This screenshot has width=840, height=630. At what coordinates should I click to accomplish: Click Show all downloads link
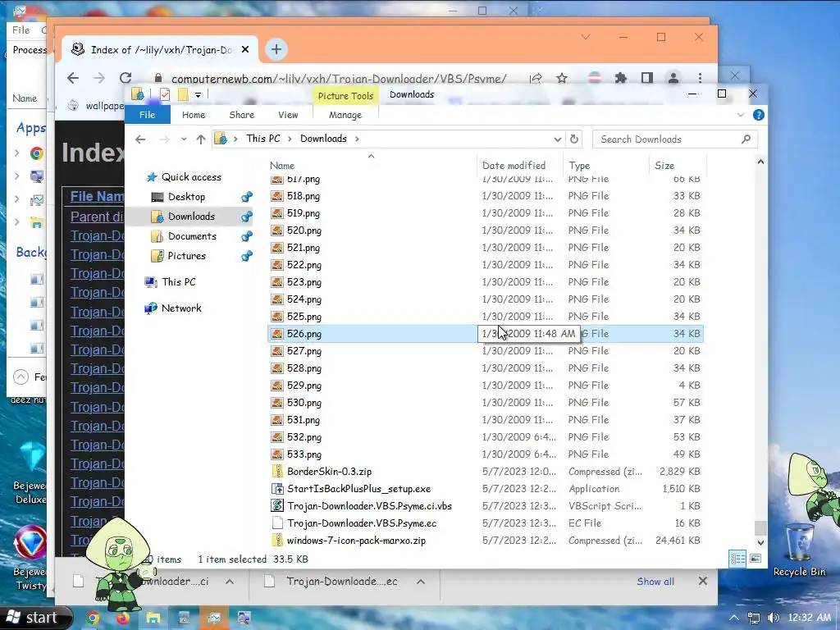655,582
